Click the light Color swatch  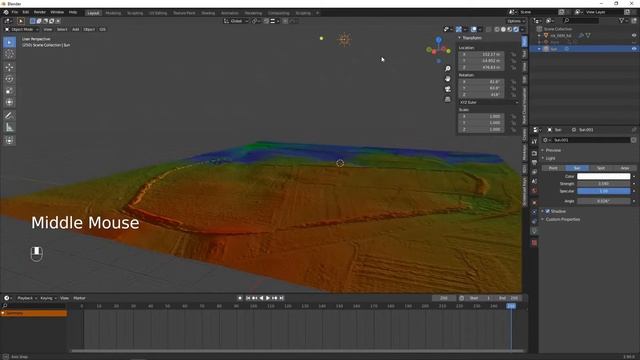(604, 176)
